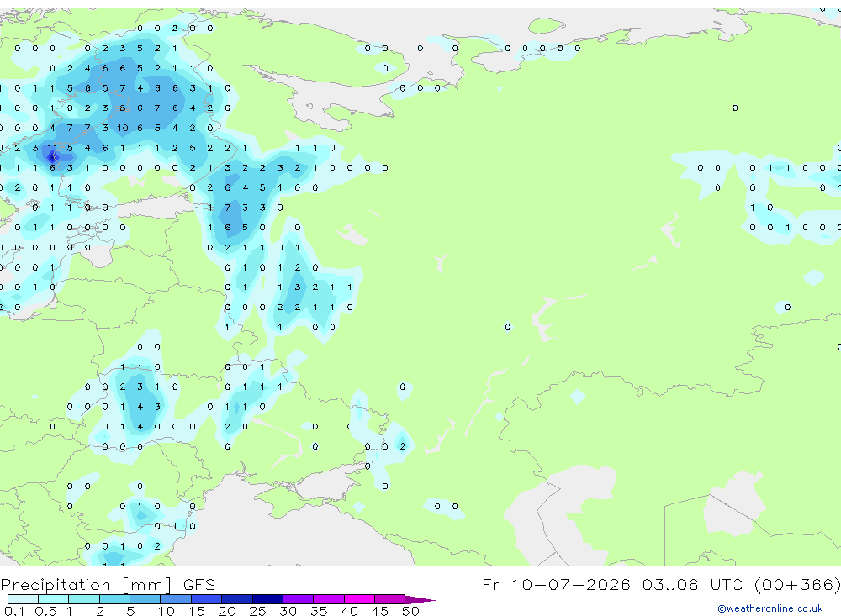The height and width of the screenshot is (616, 841).
Task: Click the legend label '25'
Action: [x=257, y=611]
